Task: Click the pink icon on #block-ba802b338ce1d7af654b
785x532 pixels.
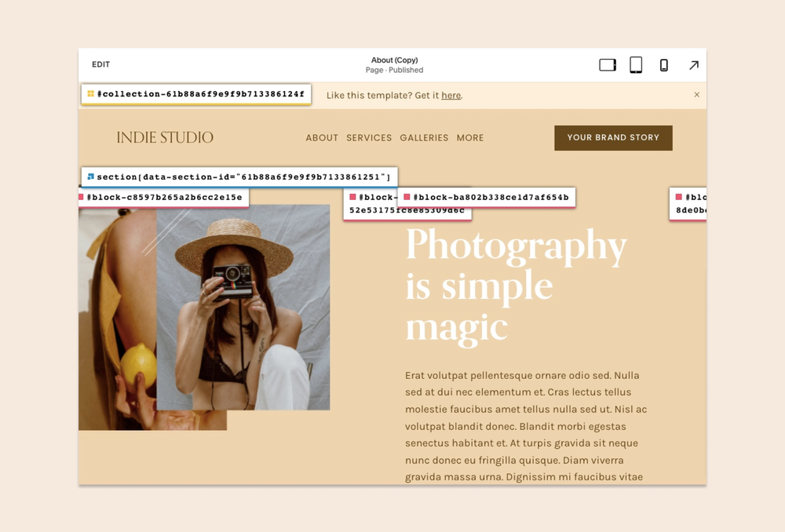Action: 407,197
